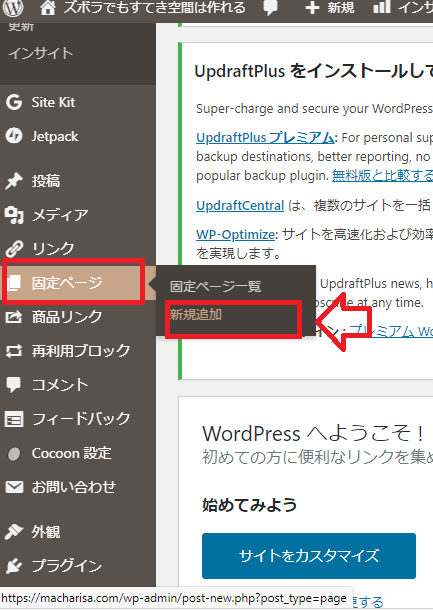Click the plug icon beside プラグイン

(14, 566)
